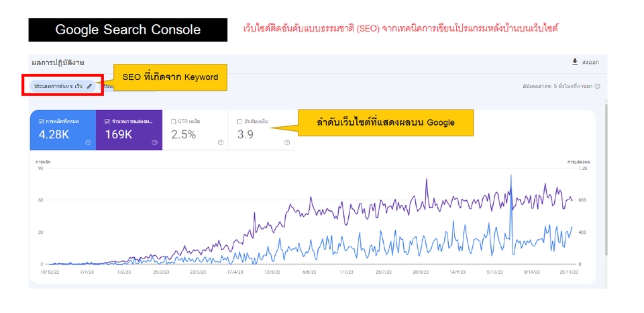
Task: Open help icon on the 169K impressions card
Action: 154,142
